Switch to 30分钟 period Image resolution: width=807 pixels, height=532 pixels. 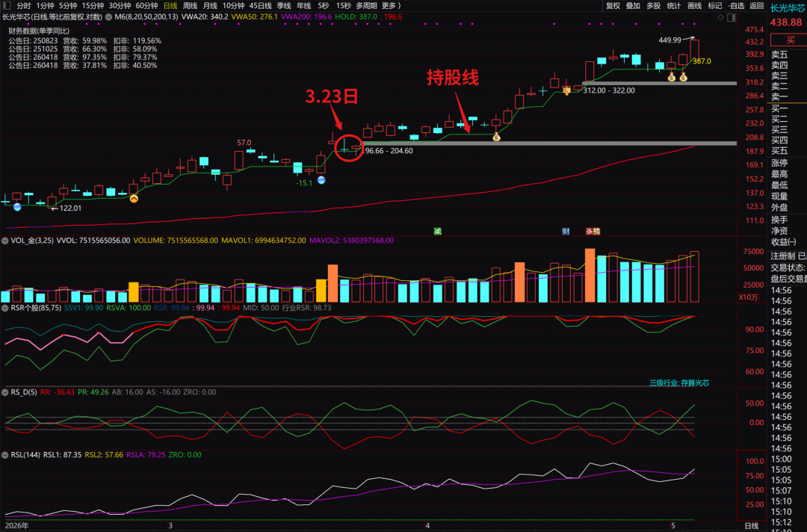point(120,6)
